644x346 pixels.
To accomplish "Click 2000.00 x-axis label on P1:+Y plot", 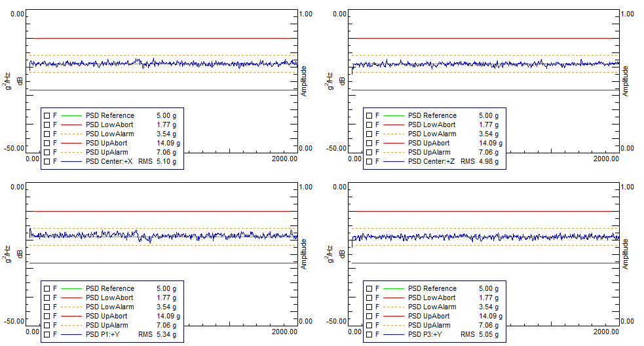I will click(x=284, y=332).
